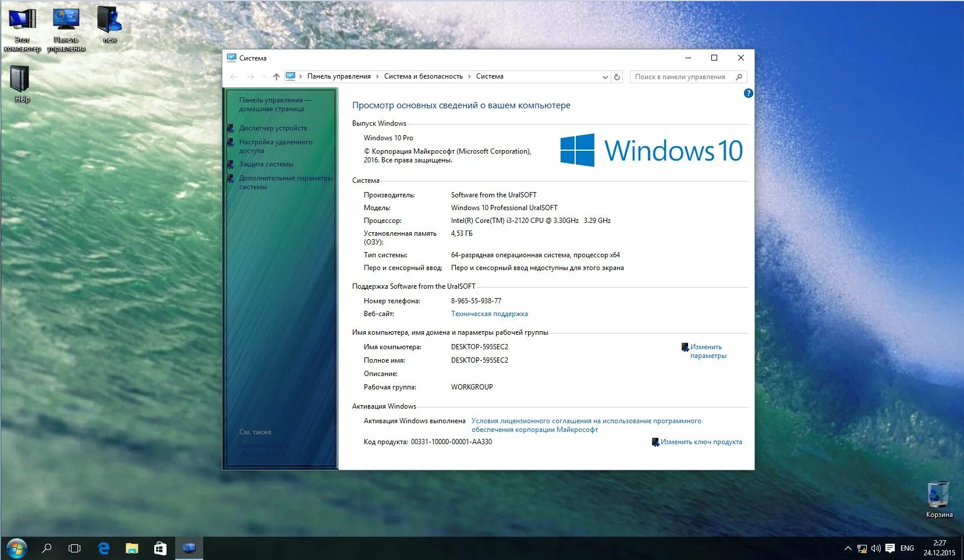Close the Система window

(741, 58)
